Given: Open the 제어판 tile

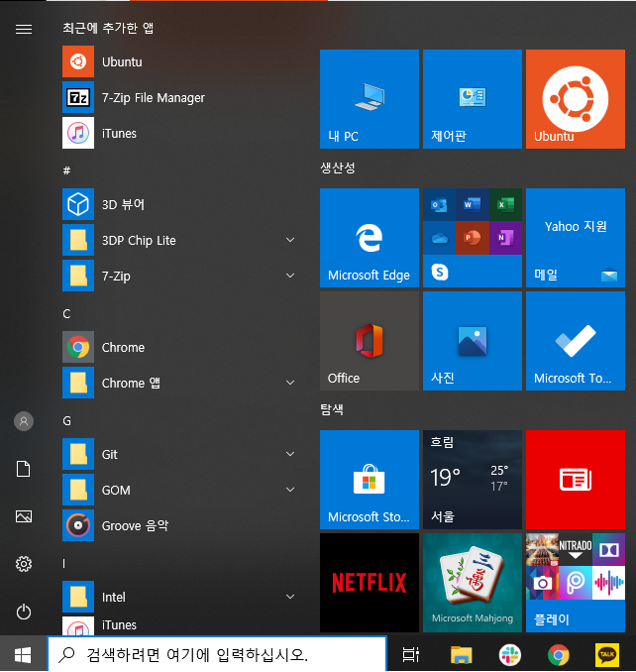Looking at the screenshot, I should click(x=473, y=99).
